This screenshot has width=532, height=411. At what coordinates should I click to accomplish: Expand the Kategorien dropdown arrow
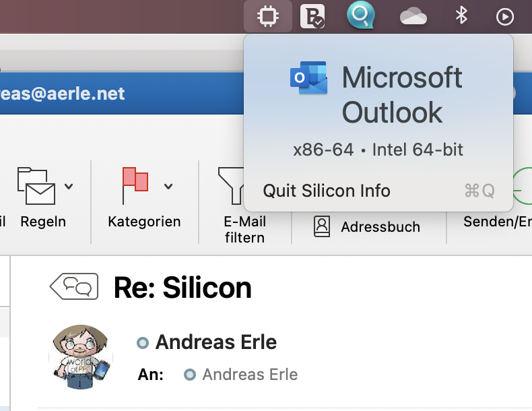click(168, 187)
